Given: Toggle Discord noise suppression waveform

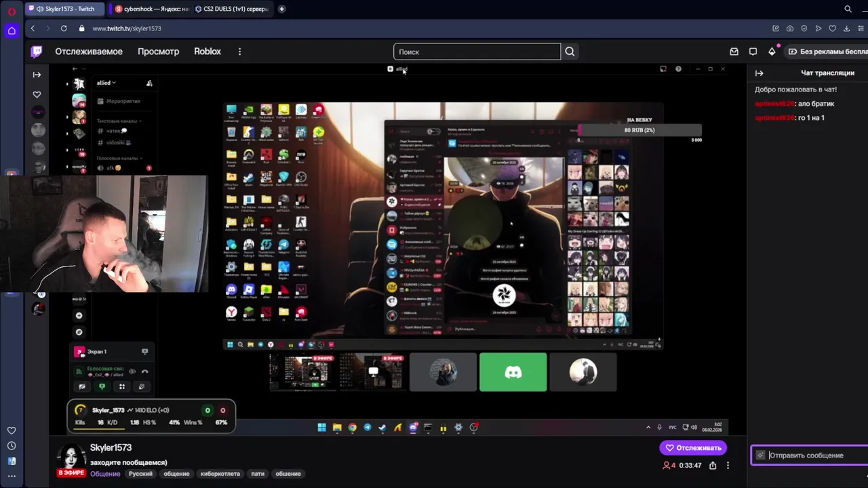Looking at the screenshot, I should tap(132, 371).
